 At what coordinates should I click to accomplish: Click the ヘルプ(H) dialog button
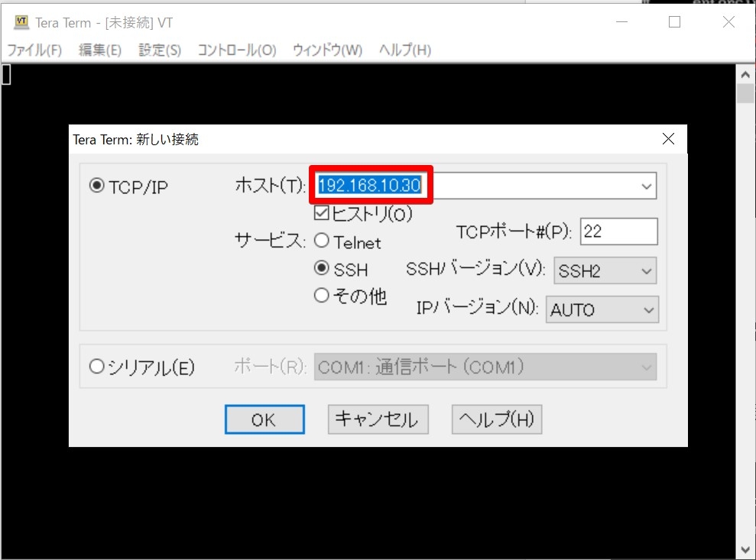point(497,419)
